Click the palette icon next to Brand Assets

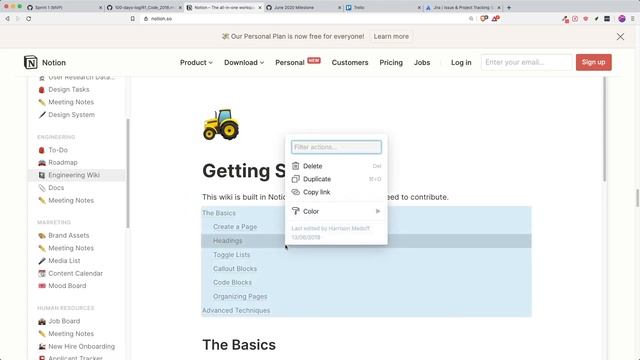[x=42, y=236]
